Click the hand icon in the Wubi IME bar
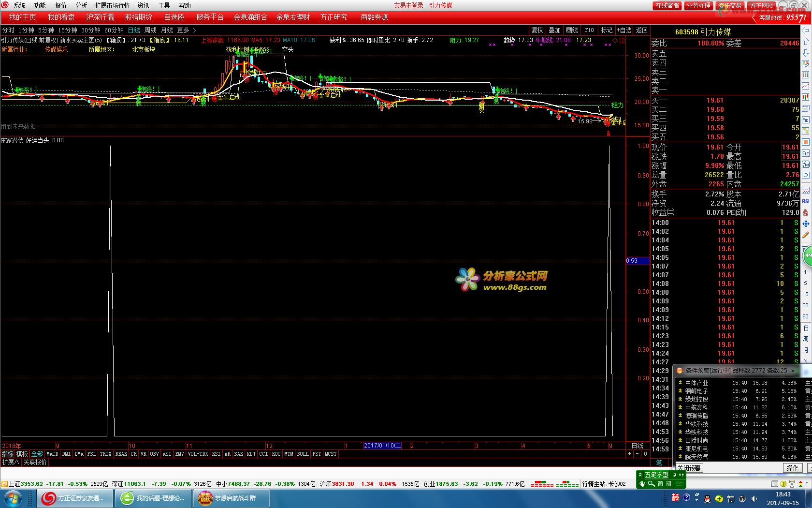 pyautogui.click(x=642, y=484)
